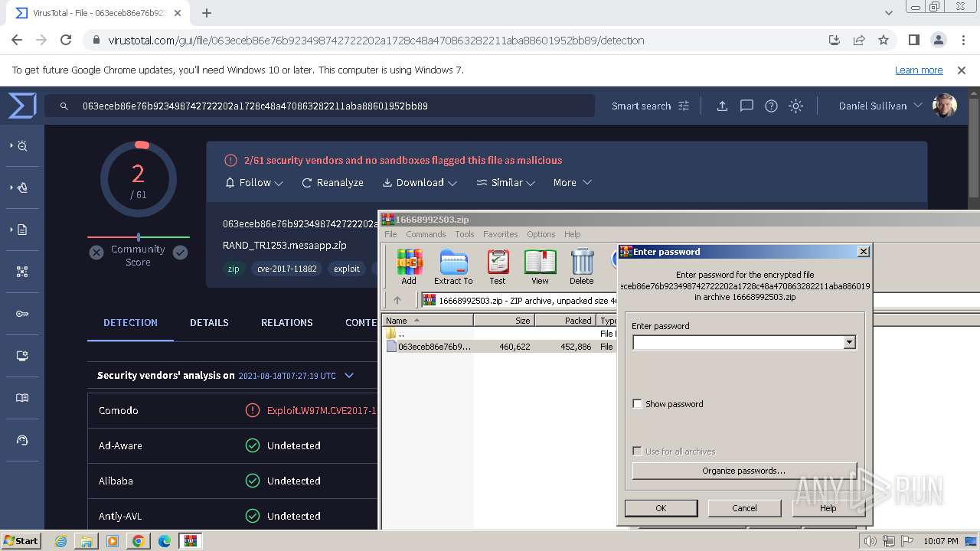Open the graph nodes icon in sidebar
980x551 pixels.
tap(22, 272)
